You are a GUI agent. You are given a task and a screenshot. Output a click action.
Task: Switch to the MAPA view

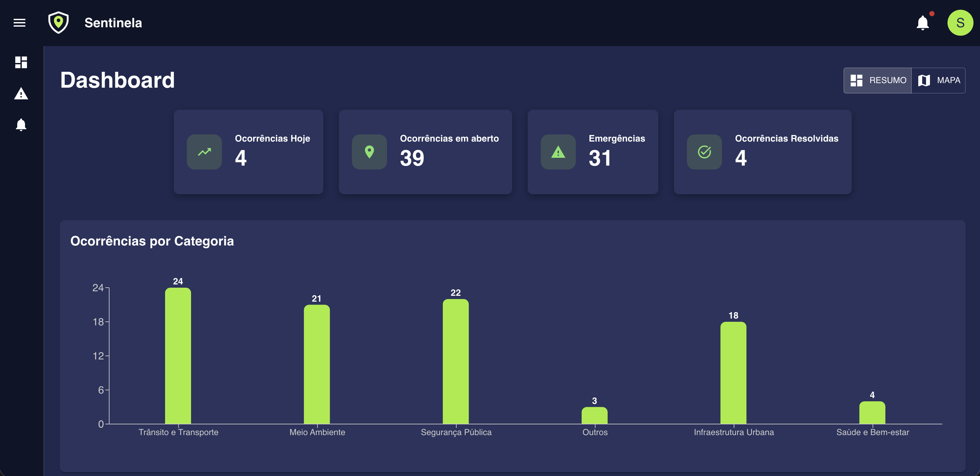(938, 80)
